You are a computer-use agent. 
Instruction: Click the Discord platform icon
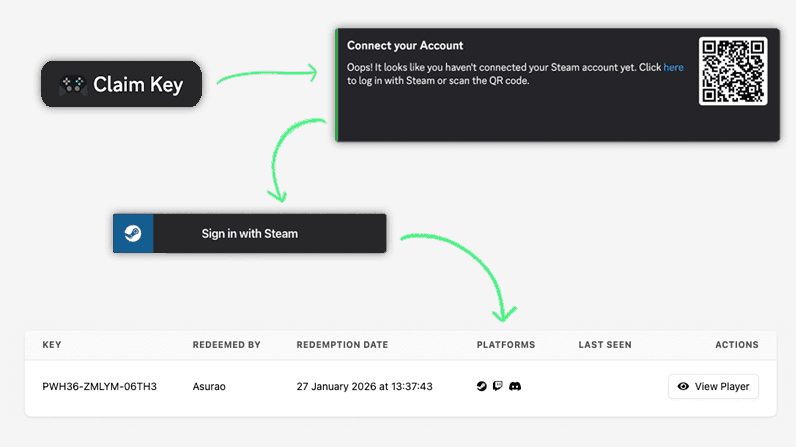[x=515, y=386]
